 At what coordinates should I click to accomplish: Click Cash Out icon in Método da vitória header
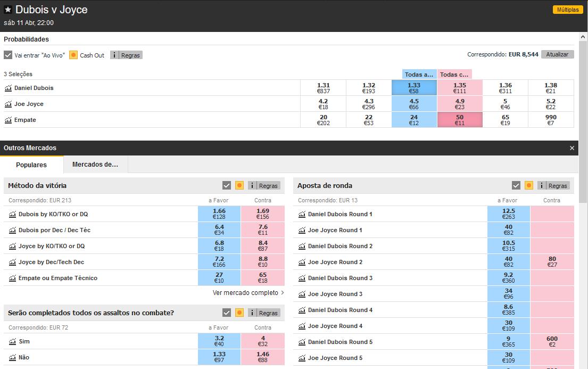point(239,185)
